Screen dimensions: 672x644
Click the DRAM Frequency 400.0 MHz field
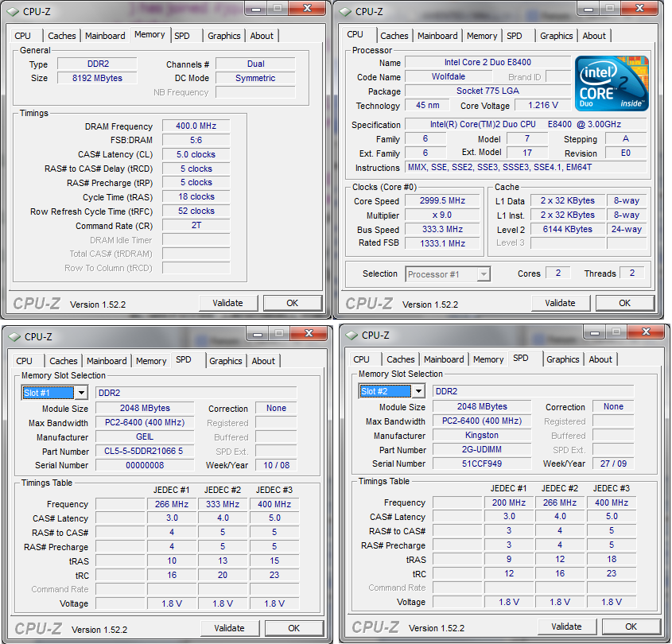[196, 126]
